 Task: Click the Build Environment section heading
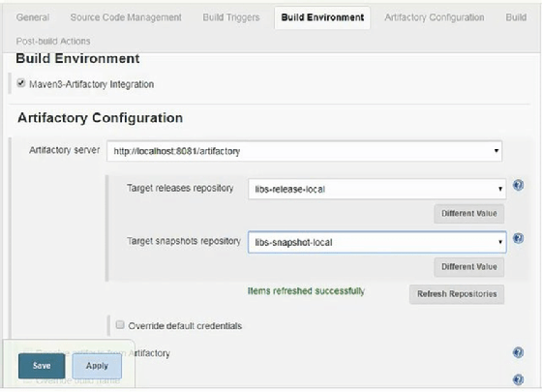click(77, 58)
